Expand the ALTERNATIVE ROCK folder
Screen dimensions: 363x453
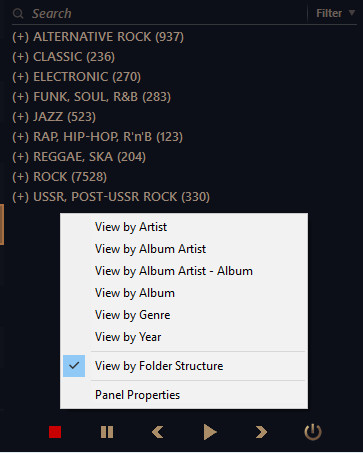coord(21,37)
